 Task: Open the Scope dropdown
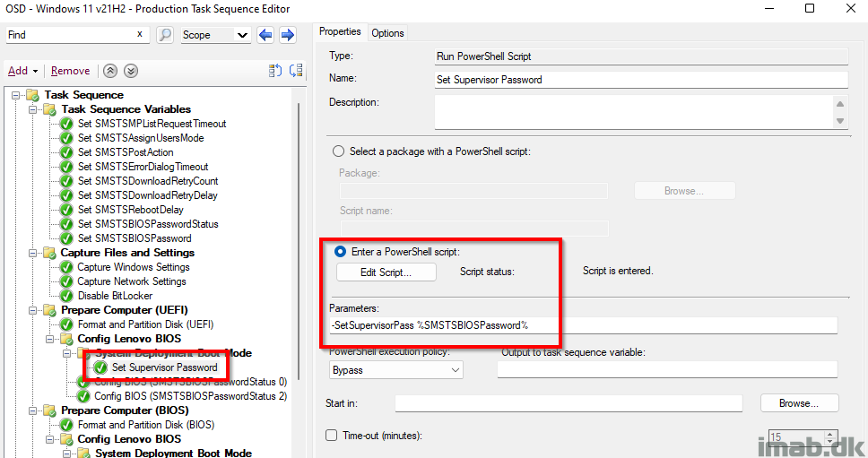point(216,35)
